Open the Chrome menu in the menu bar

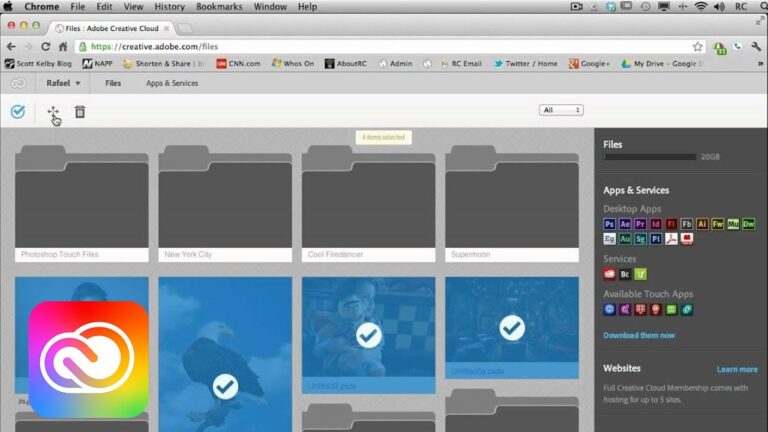42,7
